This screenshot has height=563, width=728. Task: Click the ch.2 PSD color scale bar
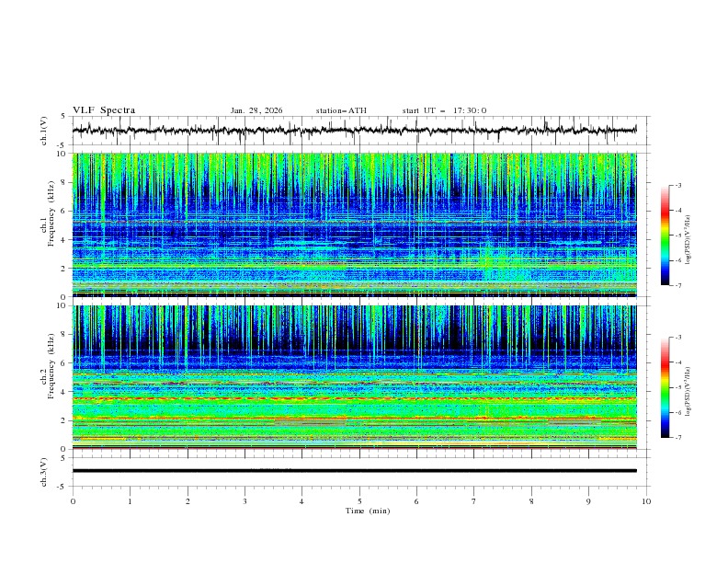pos(665,387)
